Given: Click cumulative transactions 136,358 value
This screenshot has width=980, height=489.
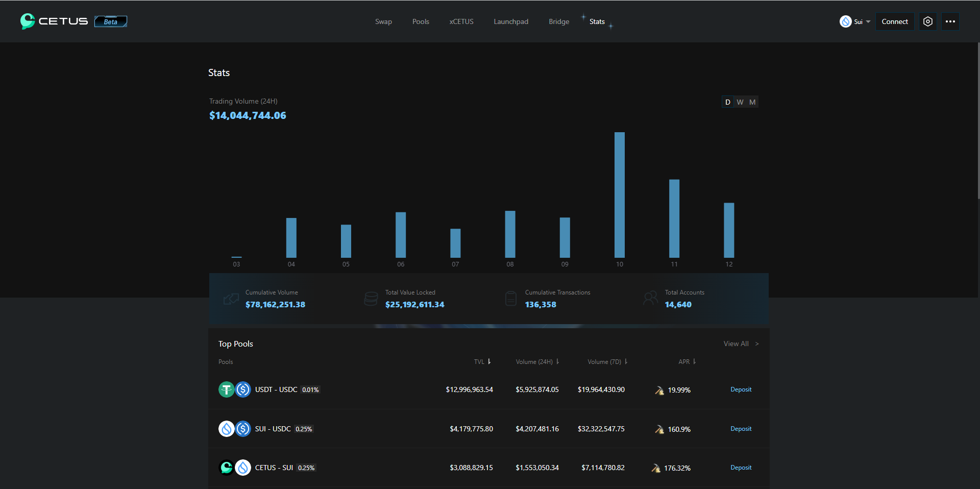Looking at the screenshot, I should click(x=541, y=305).
